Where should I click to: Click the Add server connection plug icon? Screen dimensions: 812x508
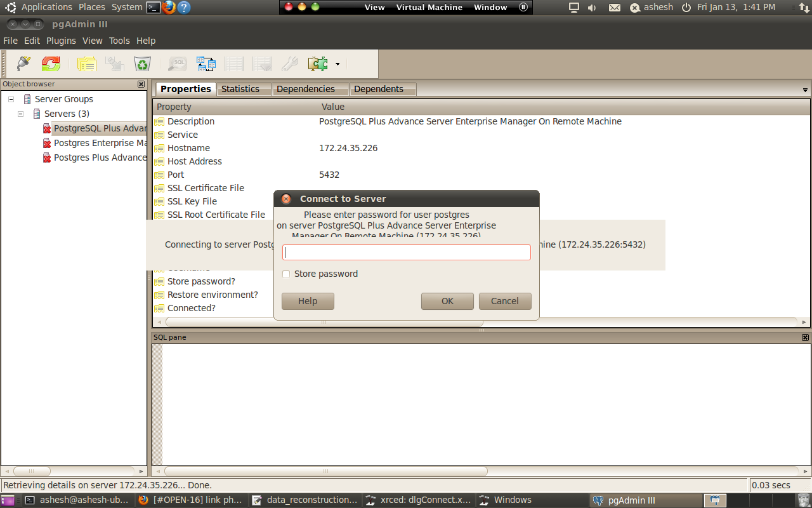point(23,63)
